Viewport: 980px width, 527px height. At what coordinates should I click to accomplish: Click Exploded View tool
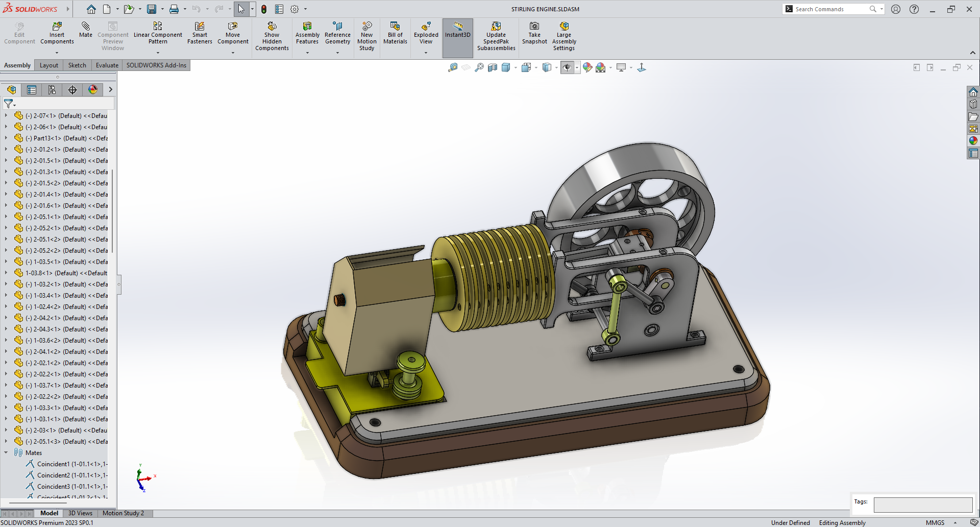[x=426, y=33]
